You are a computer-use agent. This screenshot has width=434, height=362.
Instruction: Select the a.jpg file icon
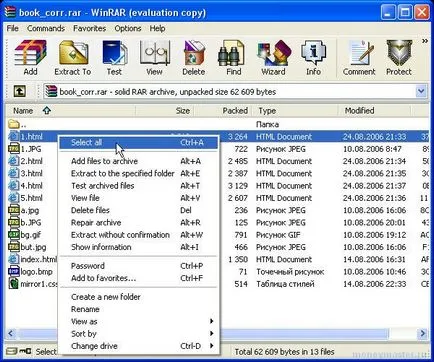click(x=13, y=210)
